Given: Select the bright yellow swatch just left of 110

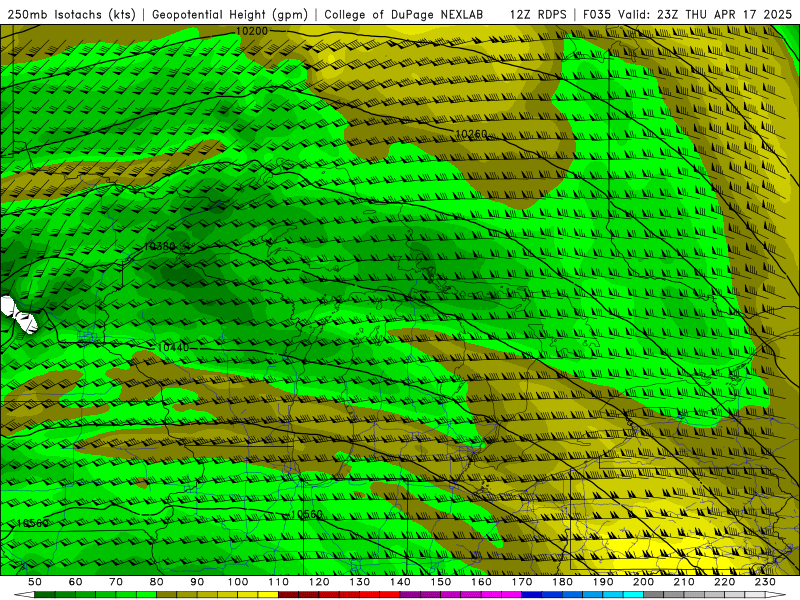Looking at the screenshot, I should click(x=268, y=594).
